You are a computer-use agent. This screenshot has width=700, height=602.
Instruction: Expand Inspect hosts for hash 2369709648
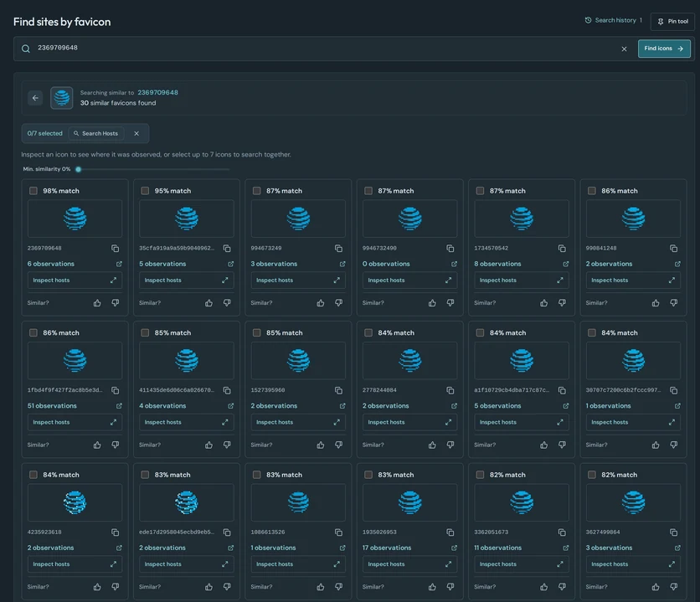tap(75, 280)
